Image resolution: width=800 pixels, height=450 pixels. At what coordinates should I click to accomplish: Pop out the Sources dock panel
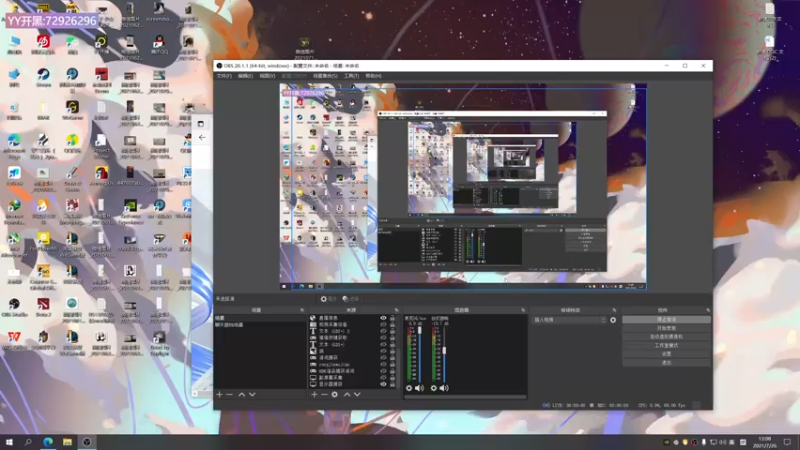[x=396, y=310]
